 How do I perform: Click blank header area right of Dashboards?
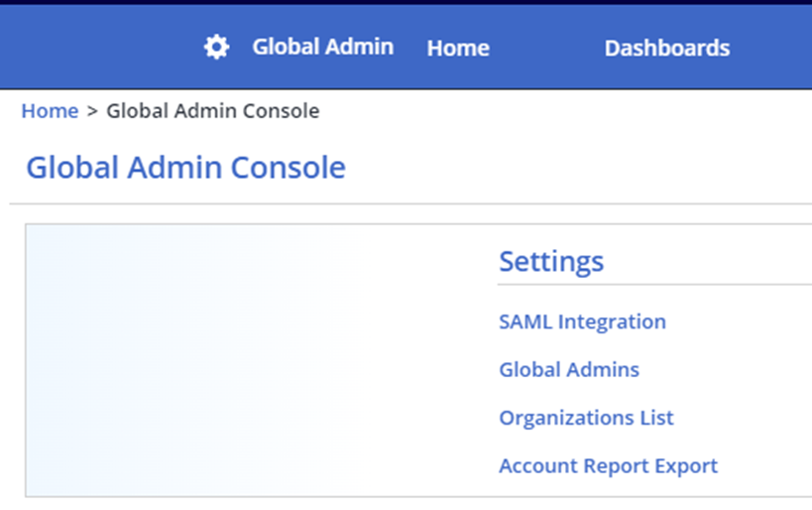click(773, 48)
